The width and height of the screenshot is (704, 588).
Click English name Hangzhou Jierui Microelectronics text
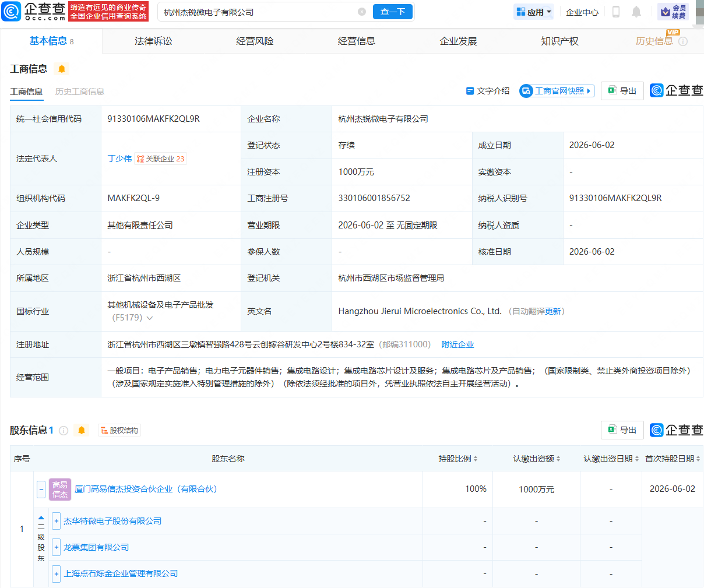(x=420, y=311)
